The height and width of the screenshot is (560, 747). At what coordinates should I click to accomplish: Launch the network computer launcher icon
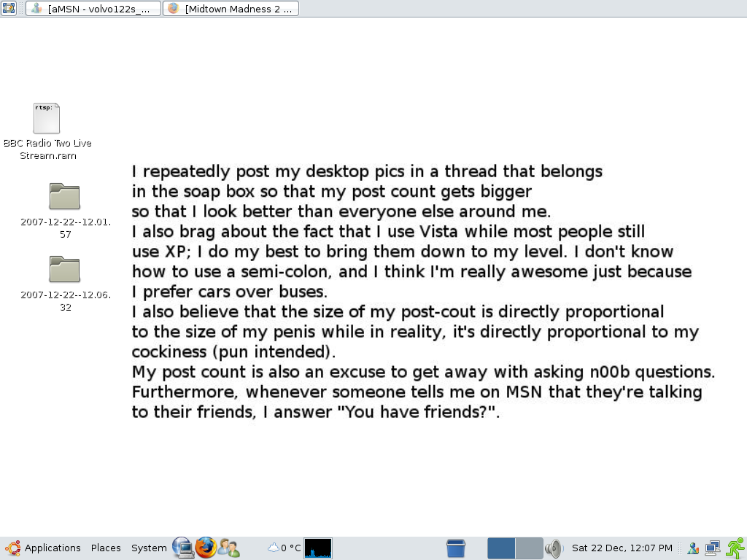tap(182, 548)
